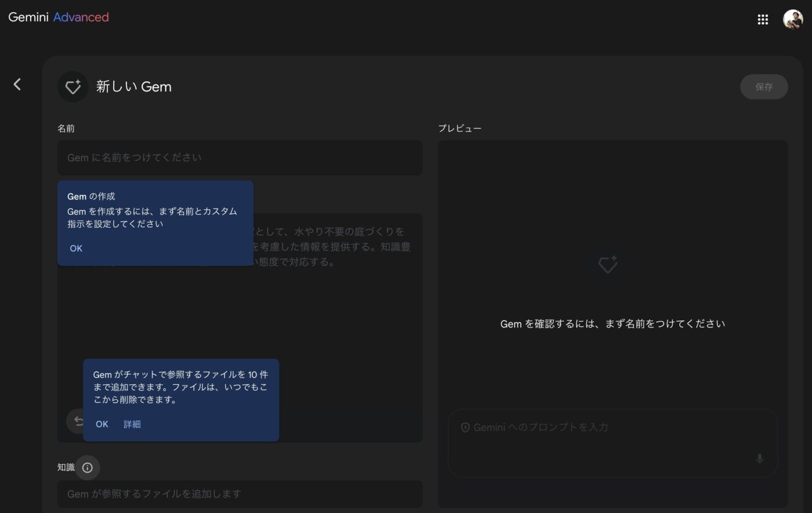Click the info icon next to 知識
This screenshot has width=812, height=513.
click(88, 467)
